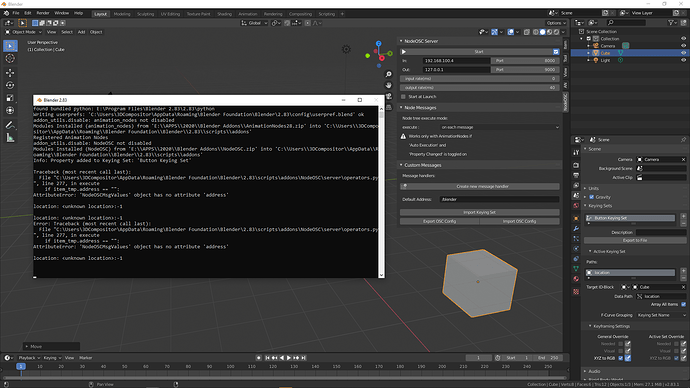Switch to the Shading workspace tab
The height and width of the screenshot is (388, 690).
tap(224, 14)
